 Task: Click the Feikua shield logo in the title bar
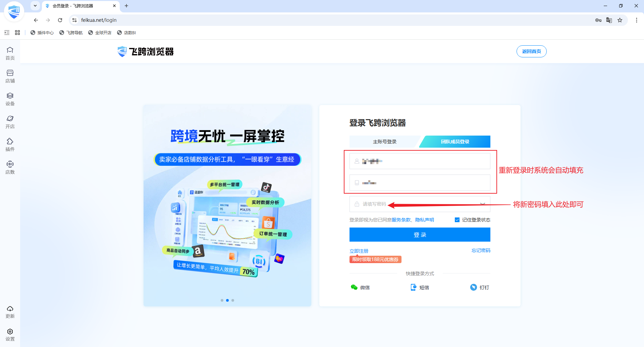tap(14, 12)
